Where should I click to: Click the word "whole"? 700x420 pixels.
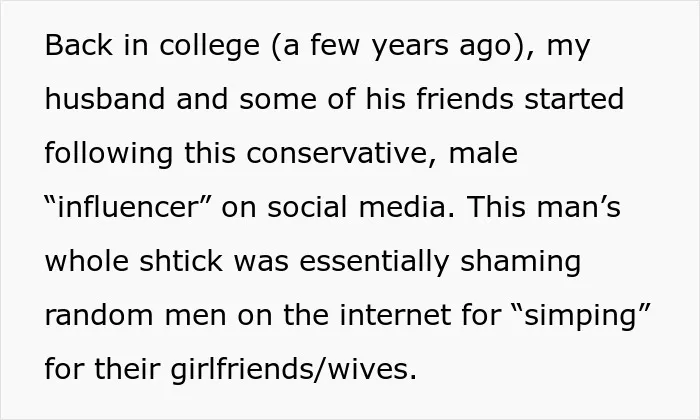87,261
